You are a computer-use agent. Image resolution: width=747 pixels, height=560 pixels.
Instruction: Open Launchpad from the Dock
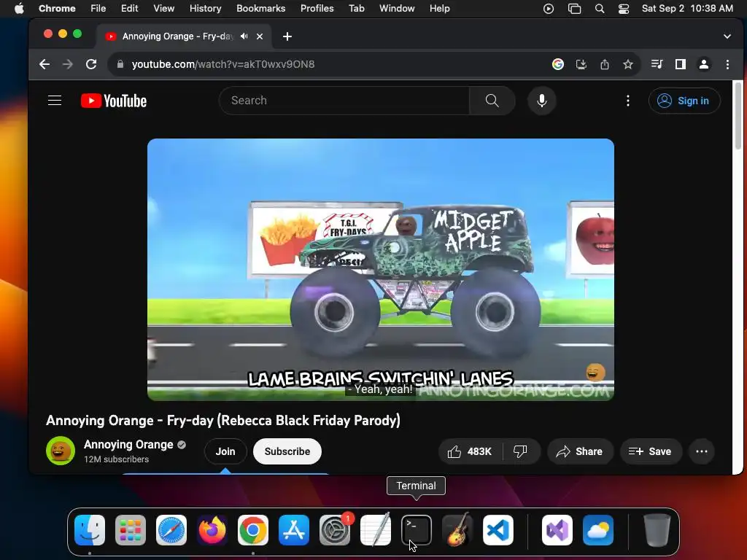pos(131,530)
